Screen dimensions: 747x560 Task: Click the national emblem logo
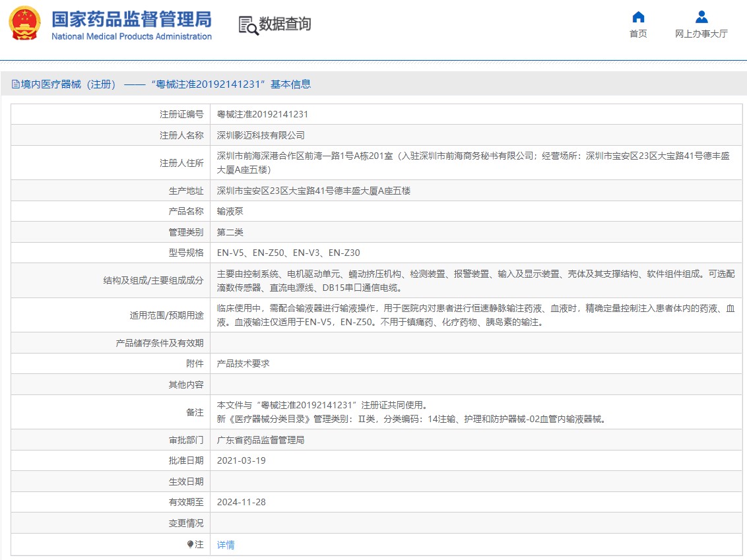point(25,23)
